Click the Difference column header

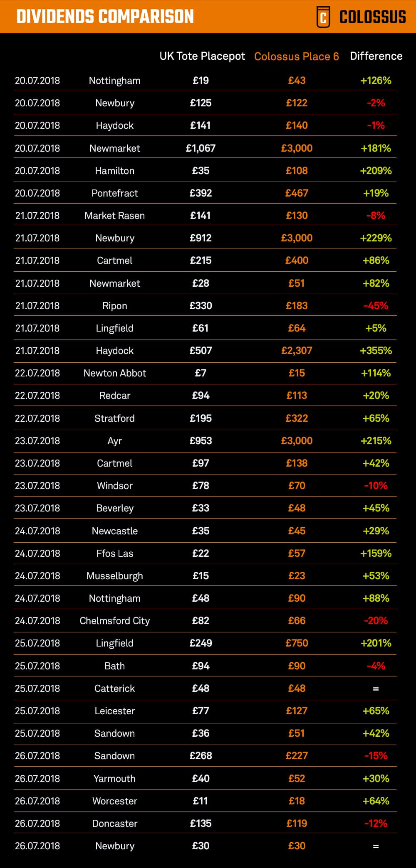[376, 56]
